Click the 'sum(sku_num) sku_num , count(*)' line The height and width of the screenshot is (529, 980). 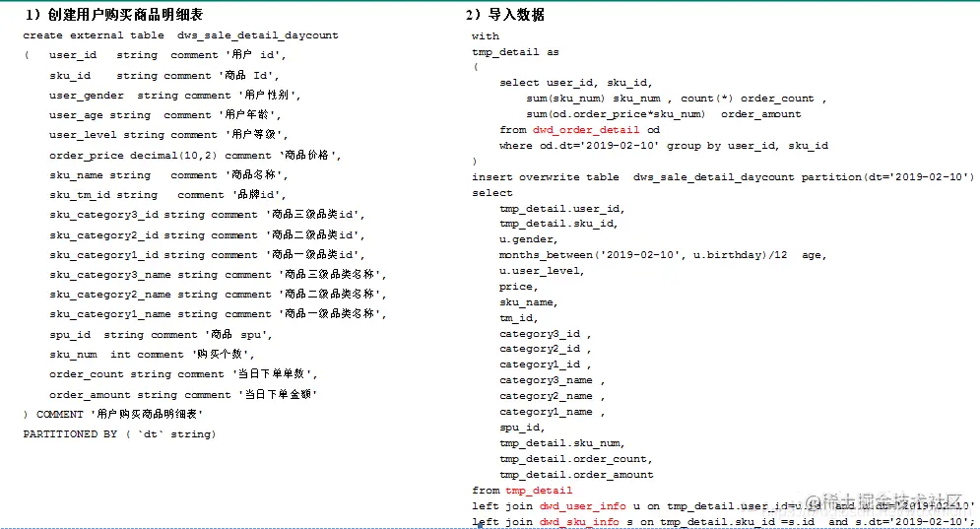point(677,99)
